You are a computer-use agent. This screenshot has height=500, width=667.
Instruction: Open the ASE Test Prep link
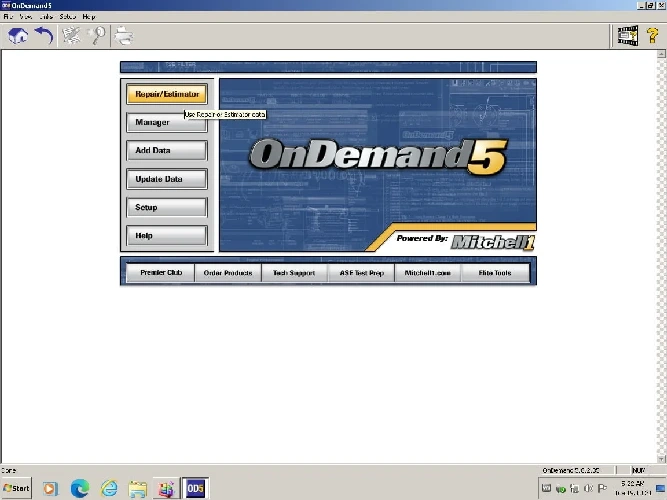(361, 273)
